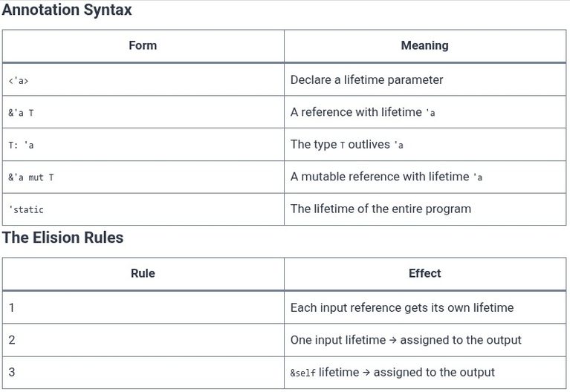Click The Elision Rules heading
This screenshot has width=570, height=392.
click(x=63, y=238)
